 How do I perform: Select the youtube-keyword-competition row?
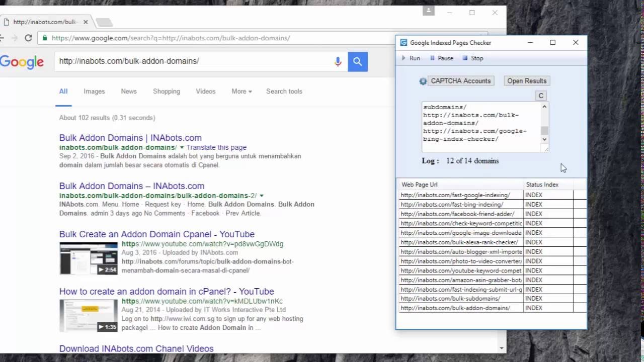pyautogui.click(x=493, y=270)
